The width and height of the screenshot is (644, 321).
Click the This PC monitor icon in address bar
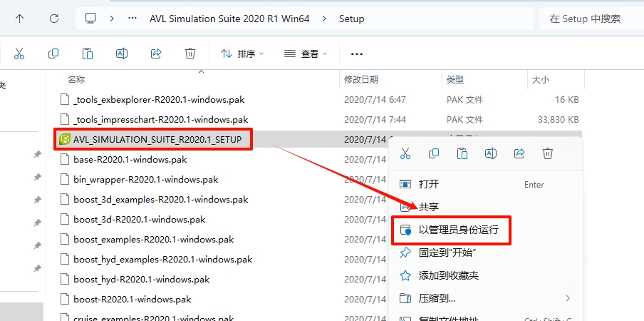[x=90, y=19]
